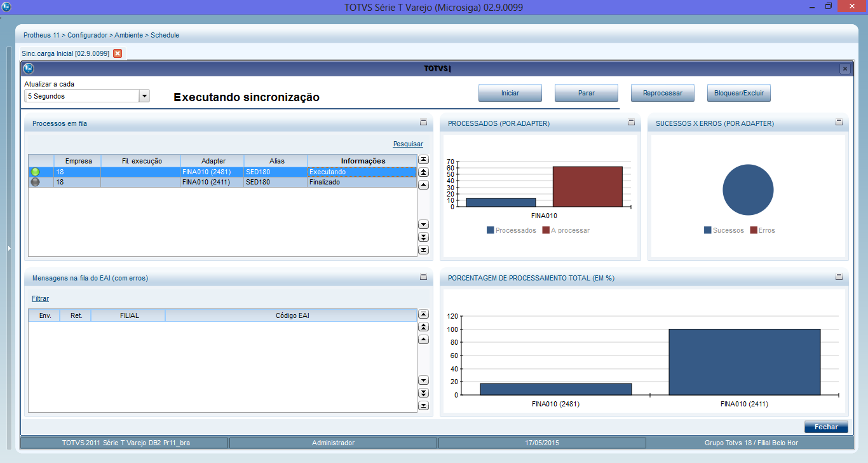Image resolution: width=868 pixels, height=463 pixels.
Task: Click single-row-up arrow in EAI messages list
Action: (423, 340)
